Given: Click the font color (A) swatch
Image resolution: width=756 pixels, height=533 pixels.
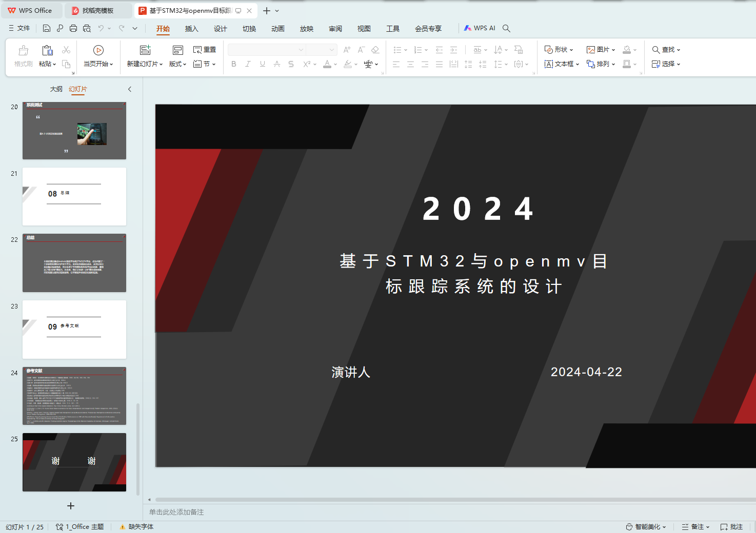Looking at the screenshot, I should (x=327, y=64).
